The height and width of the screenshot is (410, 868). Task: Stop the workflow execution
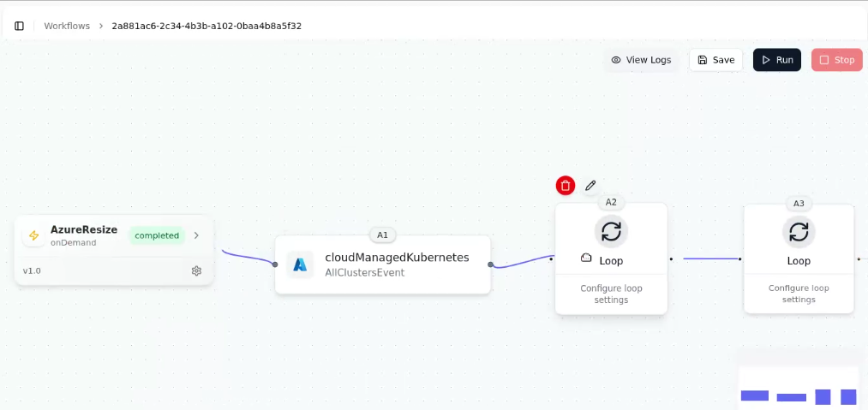point(836,60)
